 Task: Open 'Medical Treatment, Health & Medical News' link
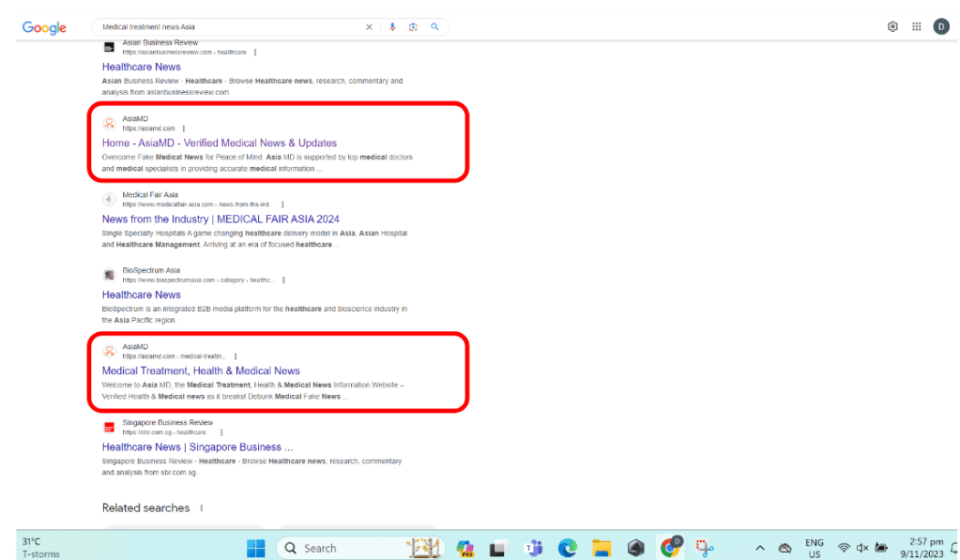click(x=201, y=371)
